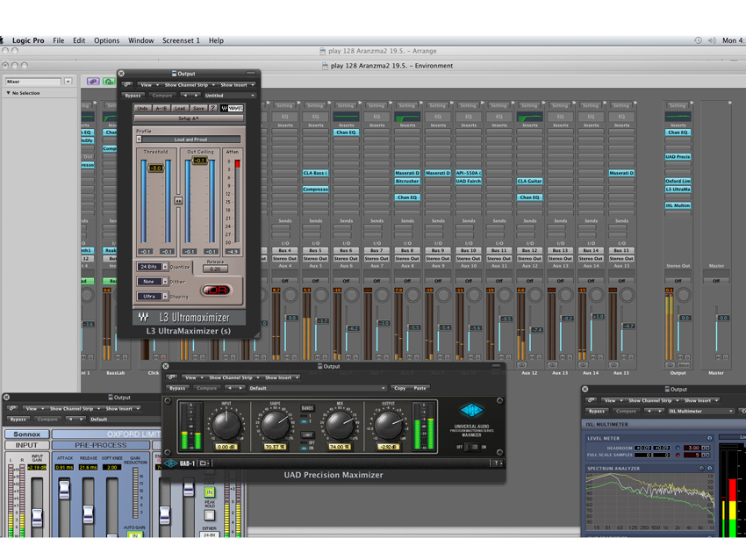Image resolution: width=746 pixels, height=560 pixels.
Task: Open the L3 plugin question mark help
Action: tap(212, 108)
